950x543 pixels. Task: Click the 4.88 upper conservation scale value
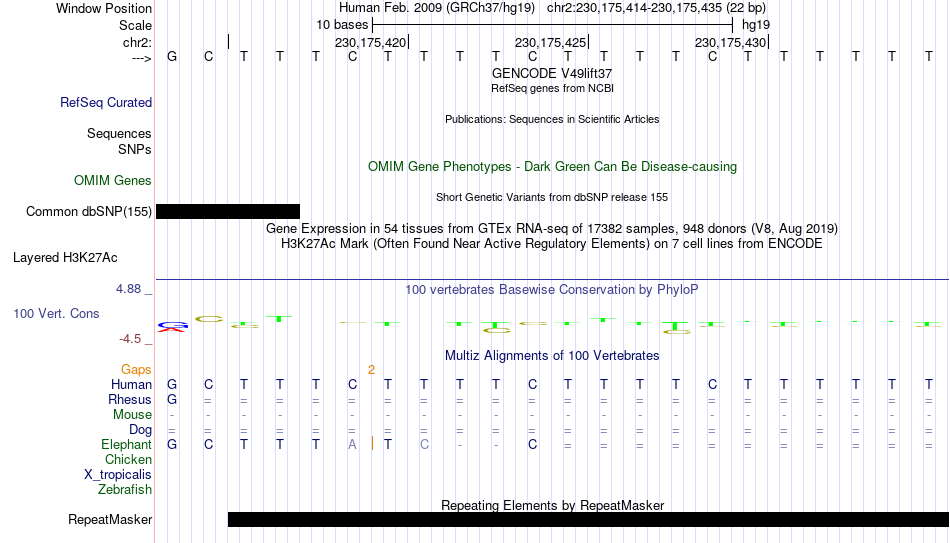point(128,289)
